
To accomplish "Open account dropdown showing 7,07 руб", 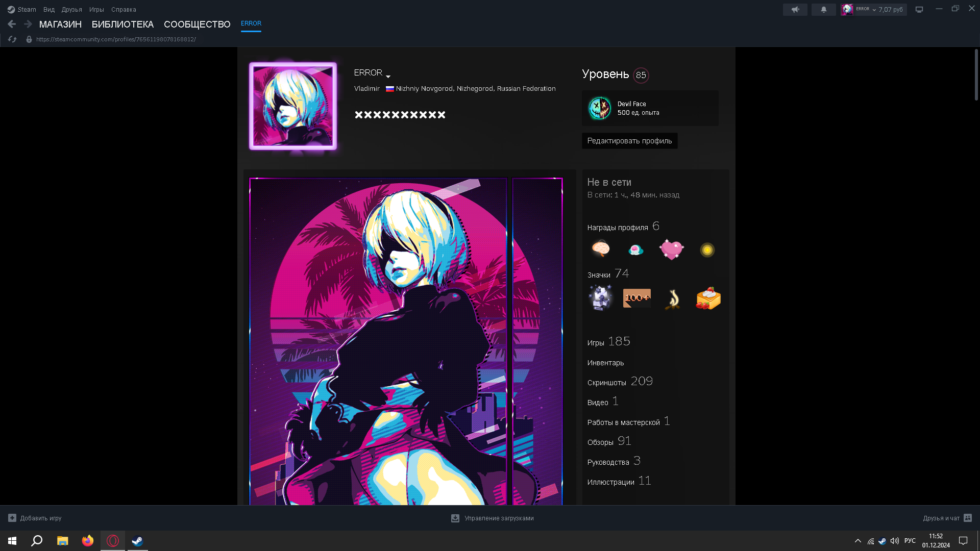I will click(x=874, y=10).
